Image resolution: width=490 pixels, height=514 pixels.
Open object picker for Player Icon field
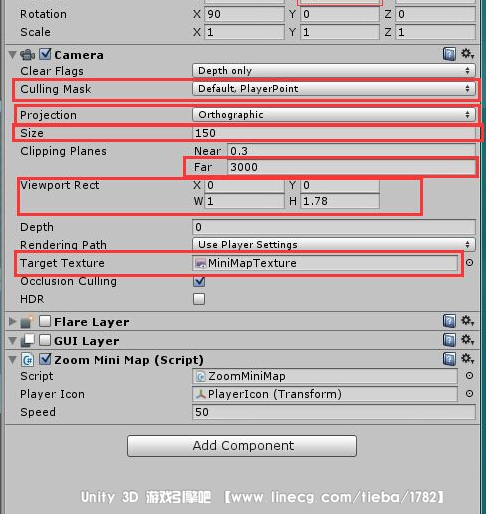[x=469, y=394]
